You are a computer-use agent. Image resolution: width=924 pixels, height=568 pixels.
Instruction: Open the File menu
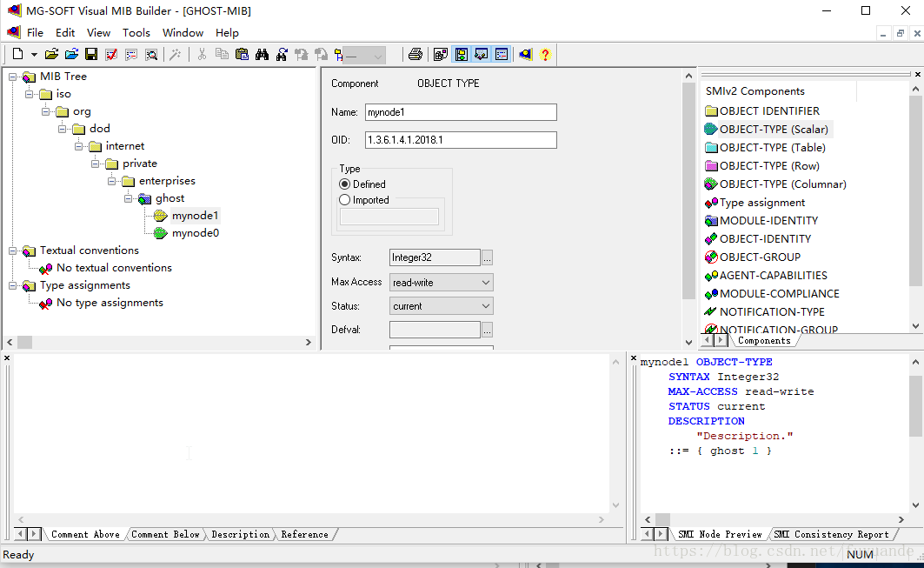[x=36, y=32]
